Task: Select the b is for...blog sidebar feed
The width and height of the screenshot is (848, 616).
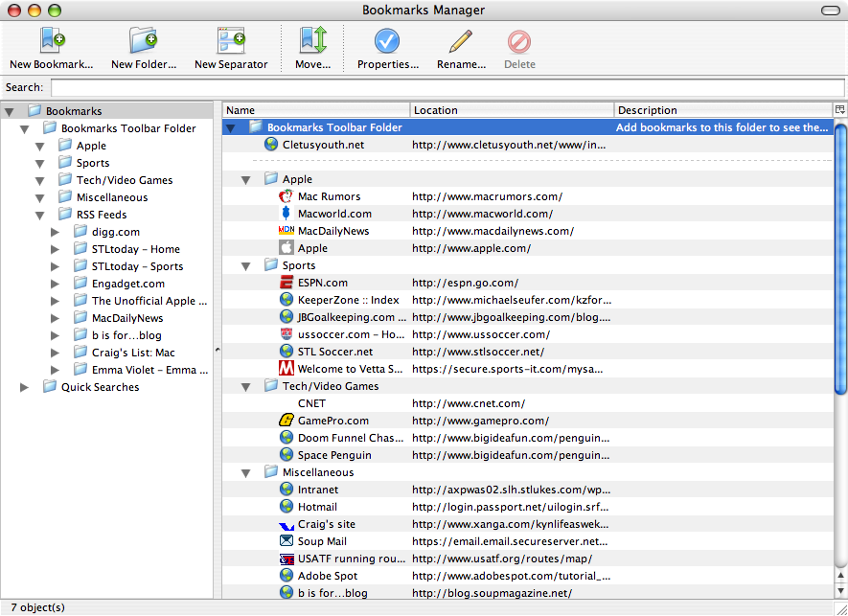Action: pos(126,335)
